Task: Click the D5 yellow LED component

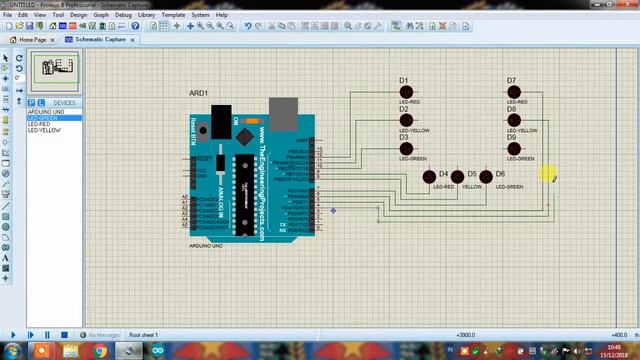Action: [458, 177]
